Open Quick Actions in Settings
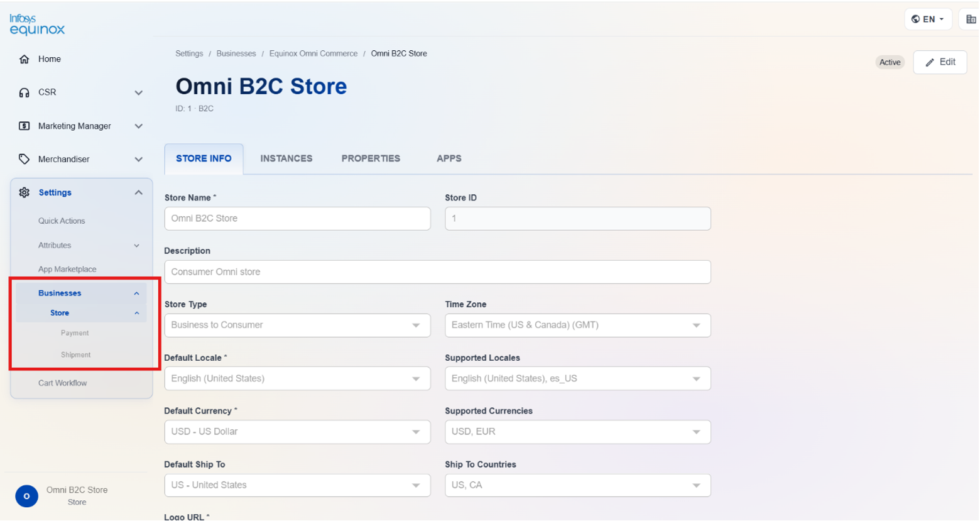 tap(62, 221)
